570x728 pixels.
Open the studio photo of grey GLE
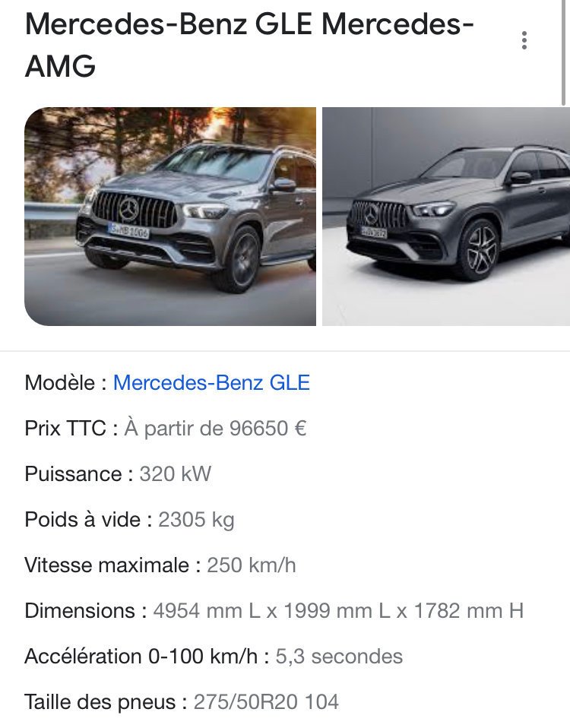[446, 217]
